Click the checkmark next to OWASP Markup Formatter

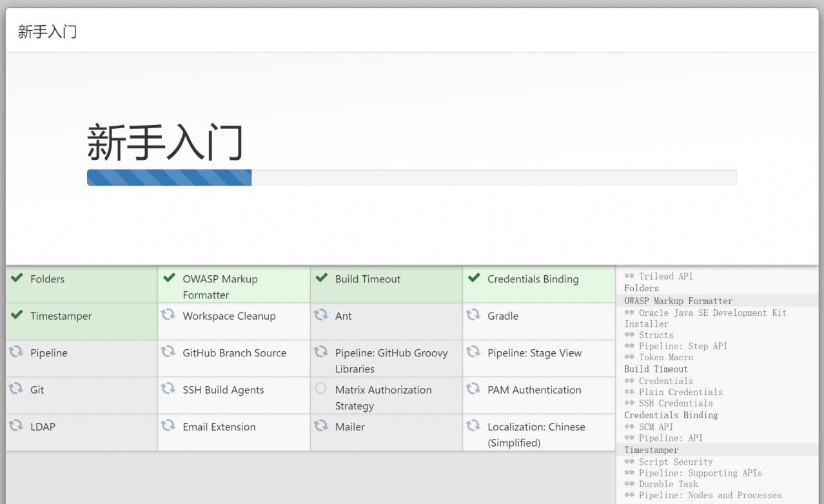click(x=169, y=278)
